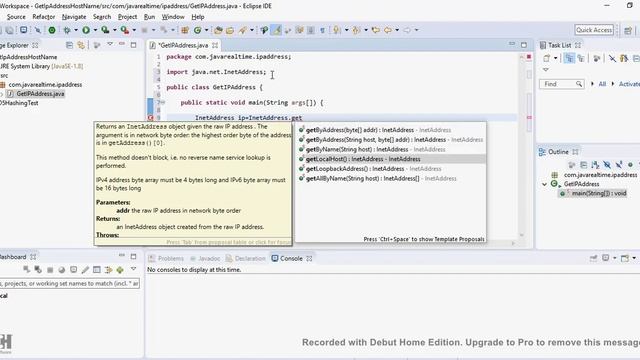Toggle Hide Non-Public Members green dot icon
The height and width of the screenshot is (360, 640).
[630, 165]
